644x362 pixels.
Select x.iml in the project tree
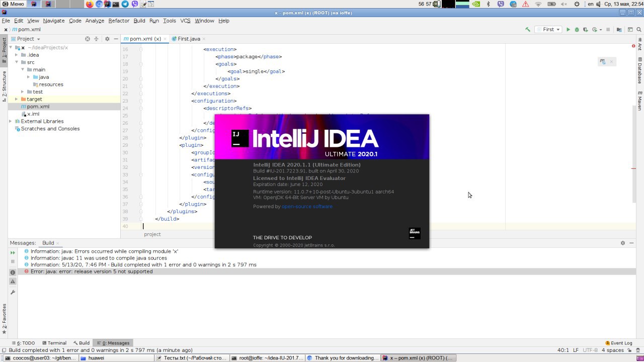tap(33, 114)
